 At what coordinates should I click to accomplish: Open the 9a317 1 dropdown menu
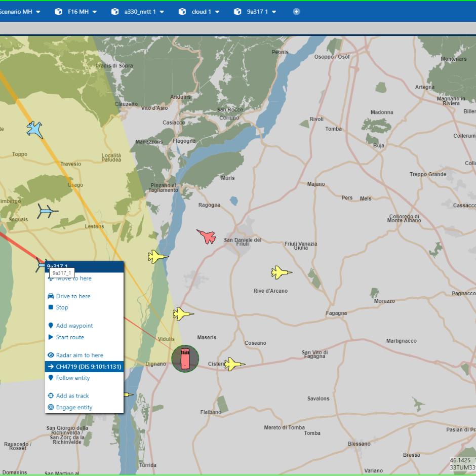point(274,12)
